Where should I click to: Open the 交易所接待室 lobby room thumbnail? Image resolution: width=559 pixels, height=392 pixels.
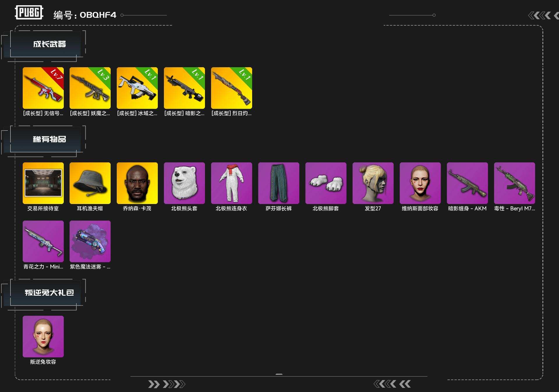pyautogui.click(x=43, y=183)
